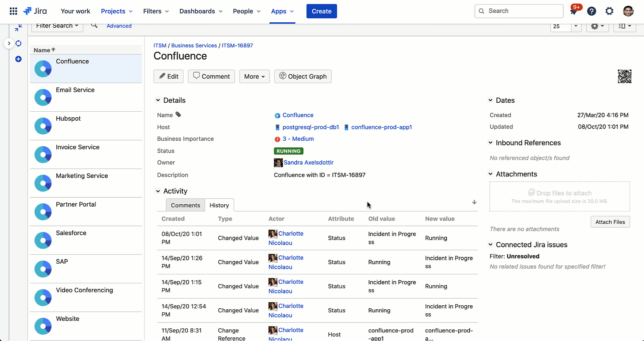The height and width of the screenshot is (341, 644).
Task: Click Charlotte Nicolaou's avatar in the history row
Action: click(x=272, y=233)
